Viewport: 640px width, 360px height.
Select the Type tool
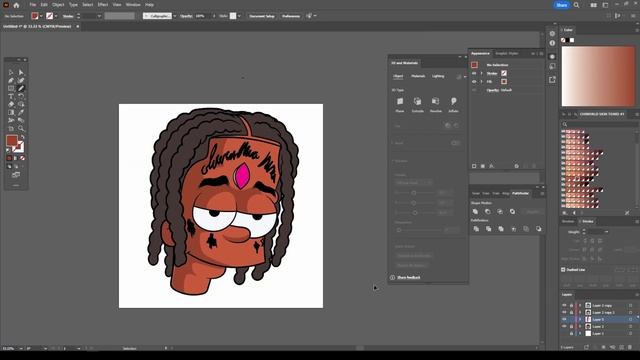coord(11,96)
